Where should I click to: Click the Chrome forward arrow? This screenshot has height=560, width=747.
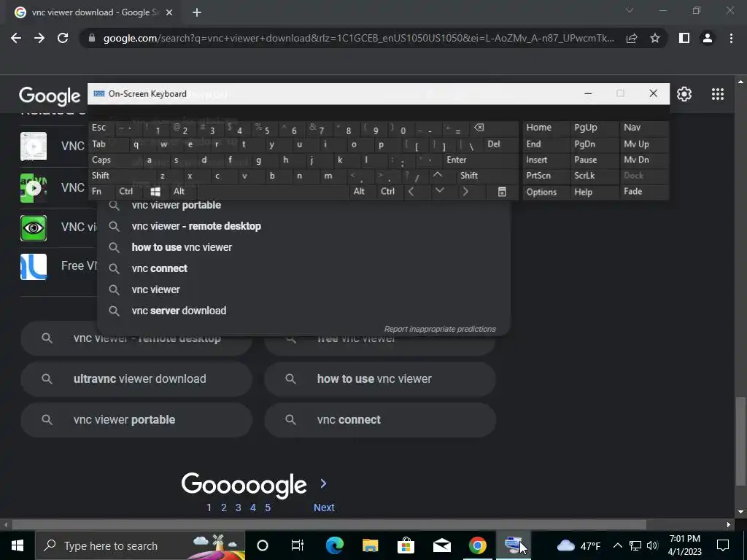[39, 38]
